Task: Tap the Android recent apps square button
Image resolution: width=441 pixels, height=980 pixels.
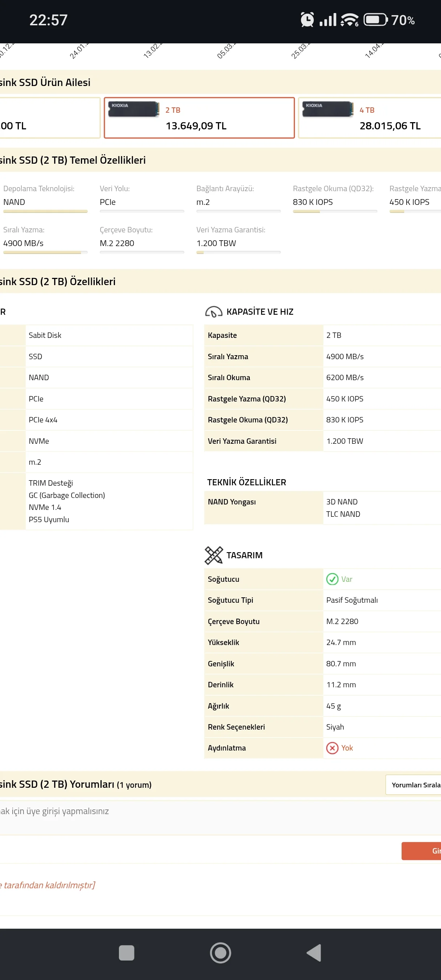Action: pos(126,953)
